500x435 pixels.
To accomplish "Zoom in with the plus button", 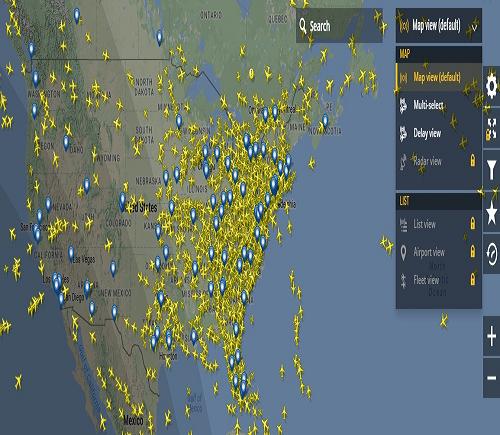I will 491,336.
